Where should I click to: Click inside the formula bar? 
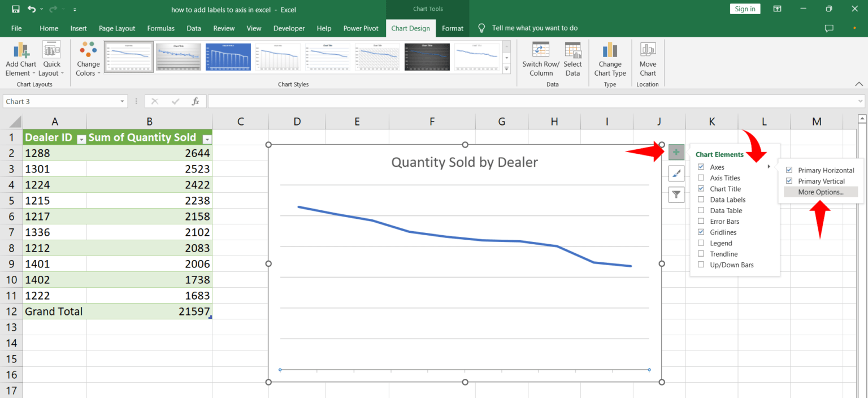(396, 101)
